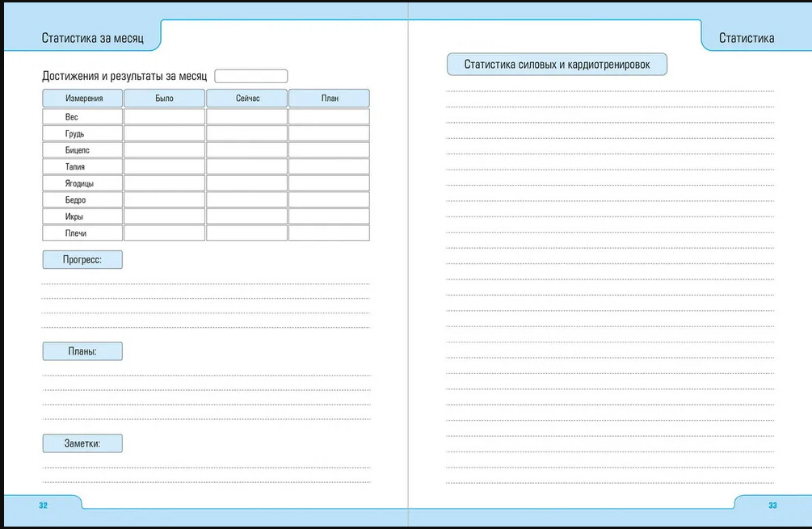Select the 'Было' column header
The width and height of the screenshot is (812, 529).
click(164, 99)
